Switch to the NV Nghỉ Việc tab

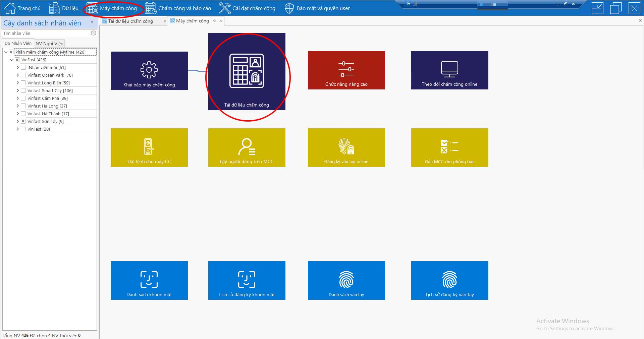(x=49, y=44)
